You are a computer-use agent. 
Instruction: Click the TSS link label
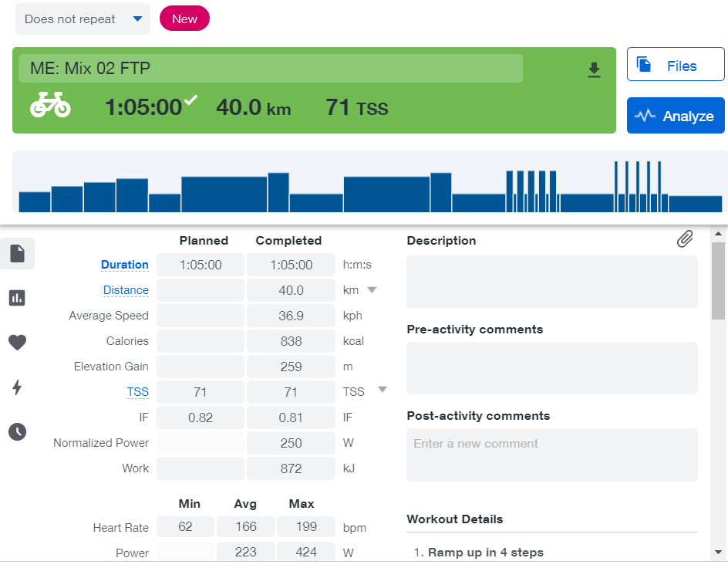click(x=137, y=392)
